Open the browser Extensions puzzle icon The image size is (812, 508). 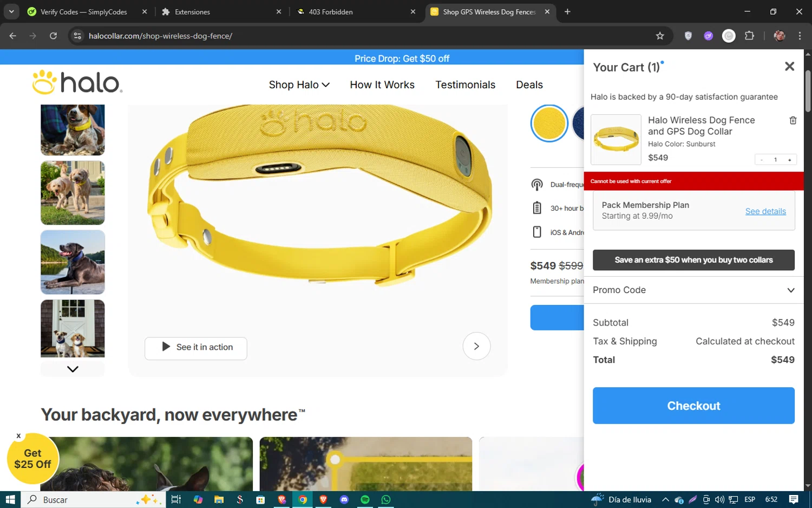coord(749,36)
